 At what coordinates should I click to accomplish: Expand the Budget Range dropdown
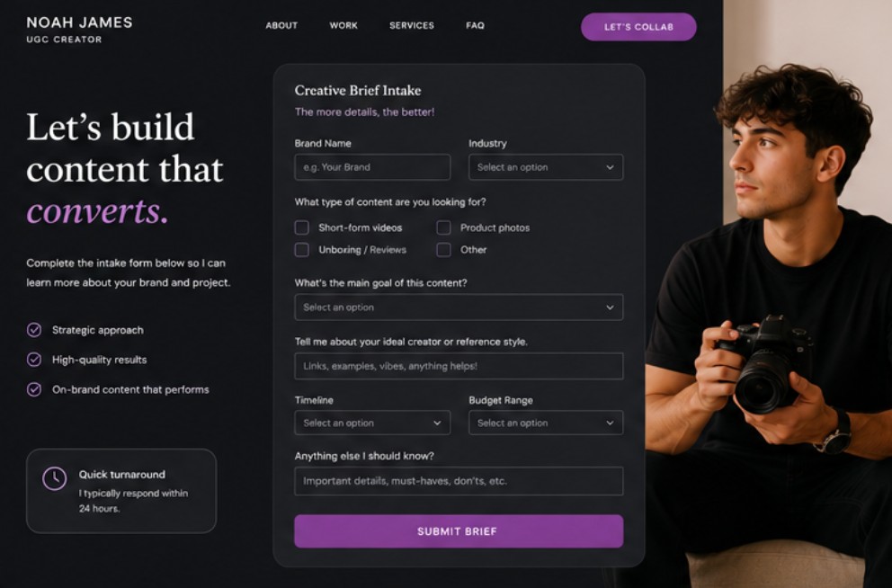tap(546, 423)
